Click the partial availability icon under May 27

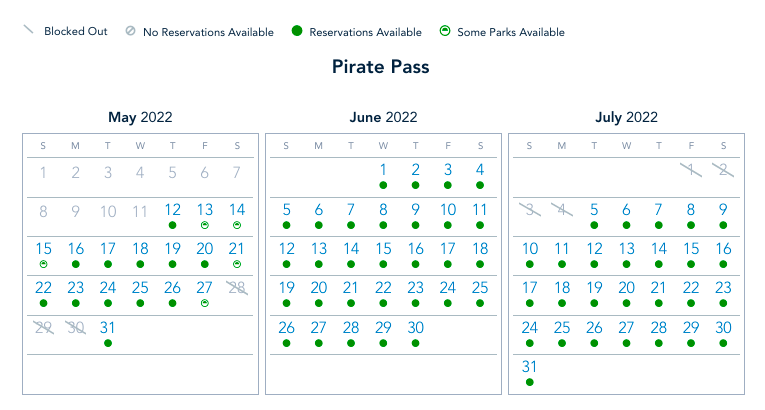pyautogui.click(x=205, y=303)
